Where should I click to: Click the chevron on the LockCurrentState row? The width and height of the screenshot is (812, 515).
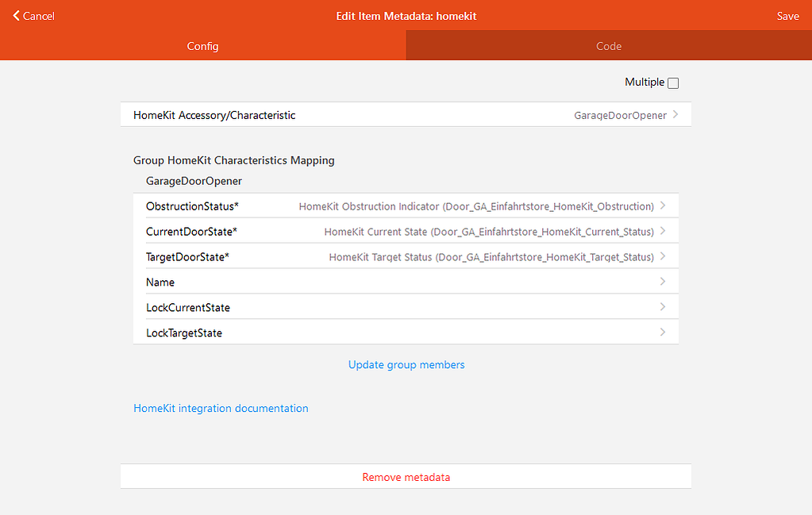(663, 306)
